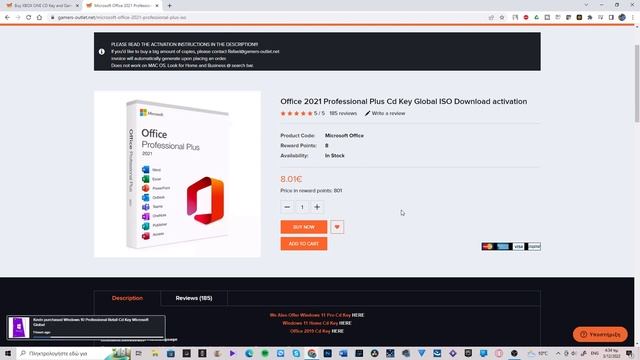Open the Windows Start menu
Viewport: 640px width, 360px height.
[x=7, y=353]
